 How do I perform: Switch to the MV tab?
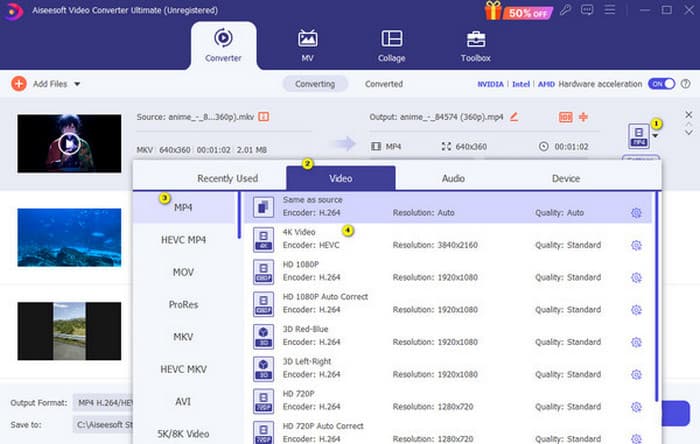coord(308,46)
